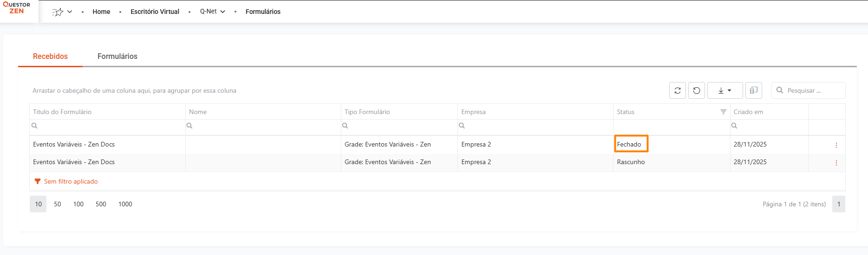Set page size to 50
The image size is (868, 255).
(58, 204)
